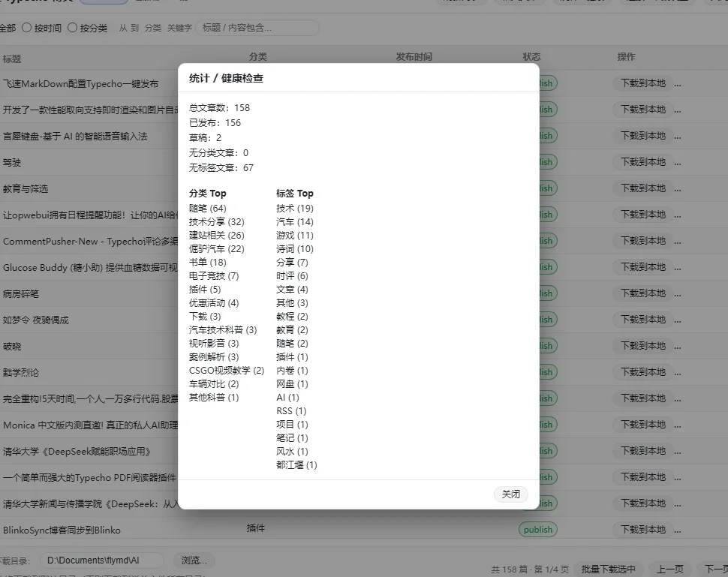
Task: Open more options (...) for 如梦令 夜骑偶成 row
Action: tap(678, 320)
